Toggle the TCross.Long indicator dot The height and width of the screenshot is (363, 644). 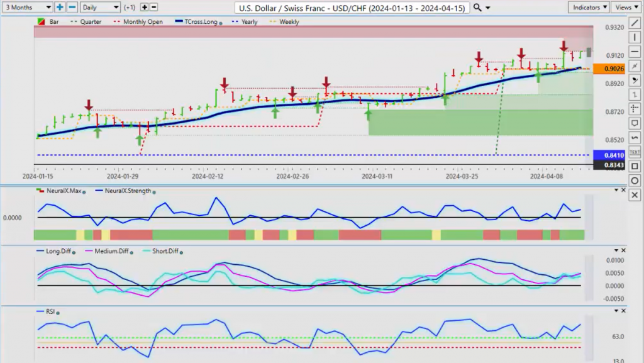(x=221, y=23)
